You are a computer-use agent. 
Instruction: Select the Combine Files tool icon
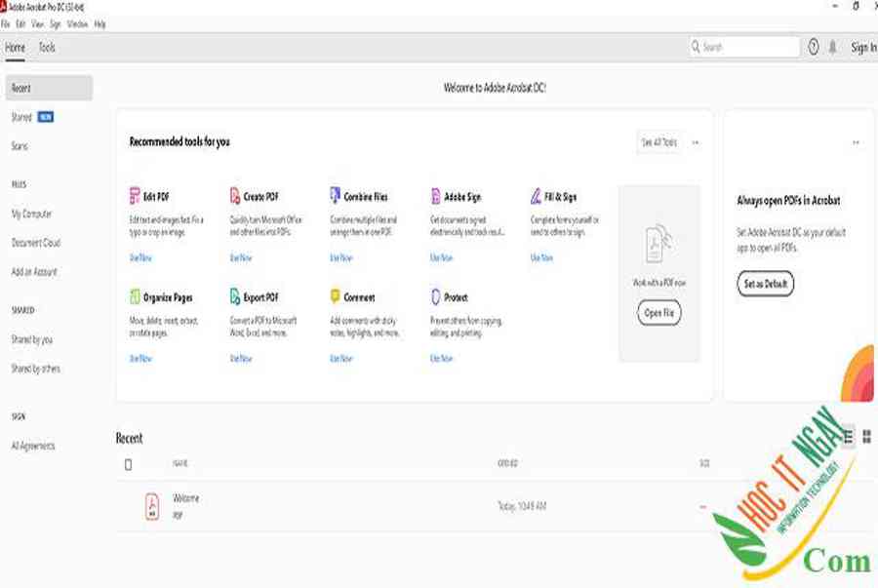[336, 196]
